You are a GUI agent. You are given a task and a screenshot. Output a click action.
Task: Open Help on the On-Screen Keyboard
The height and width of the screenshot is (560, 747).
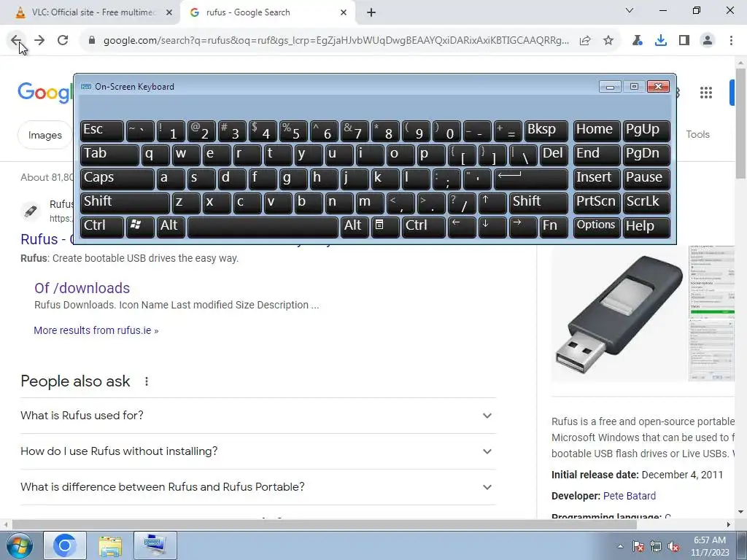(646, 227)
